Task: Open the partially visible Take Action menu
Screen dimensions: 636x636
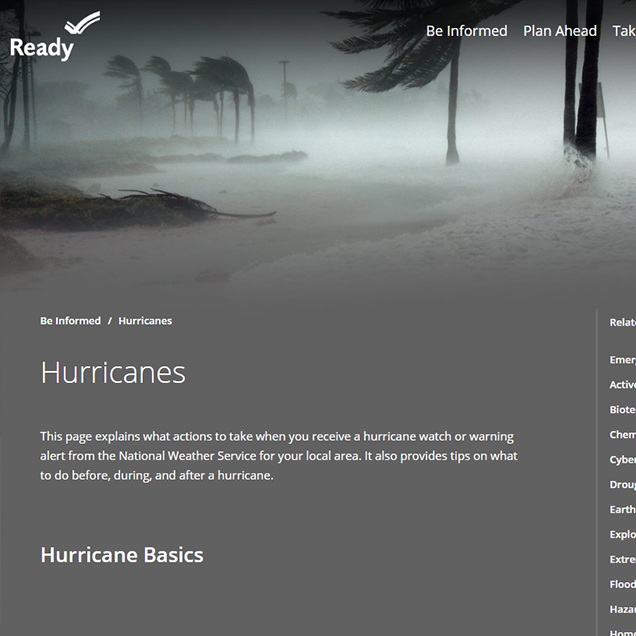Action: coord(624,31)
